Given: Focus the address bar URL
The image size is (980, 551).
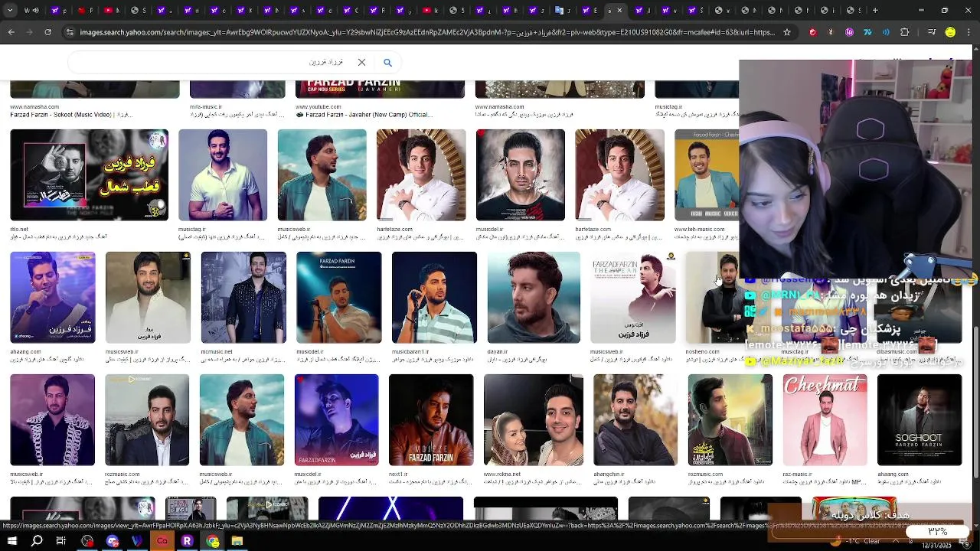Looking at the screenshot, I should [x=427, y=32].
